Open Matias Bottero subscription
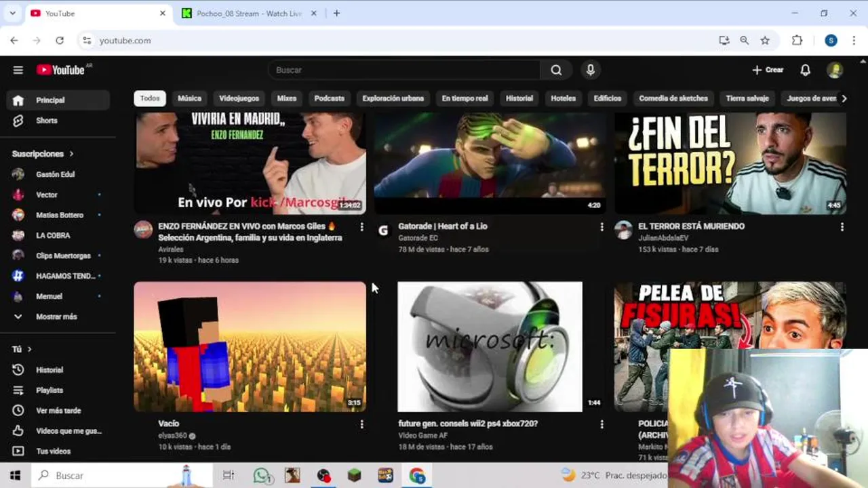Viewport: 868px width, 488px height. point(58,215)
